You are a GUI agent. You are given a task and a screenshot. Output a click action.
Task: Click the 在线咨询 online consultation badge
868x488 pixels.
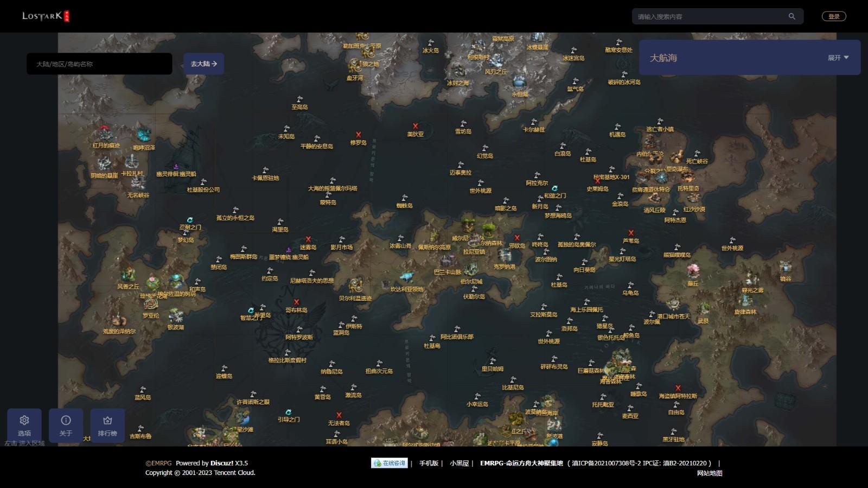point(389,463)
